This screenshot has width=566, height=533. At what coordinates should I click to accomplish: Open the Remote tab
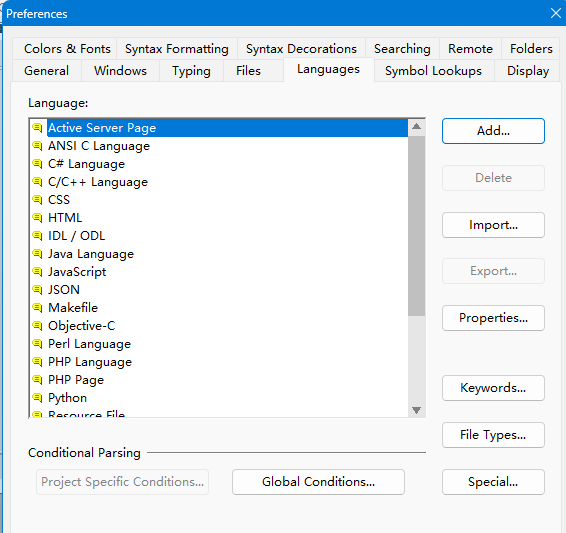(470, 49)
